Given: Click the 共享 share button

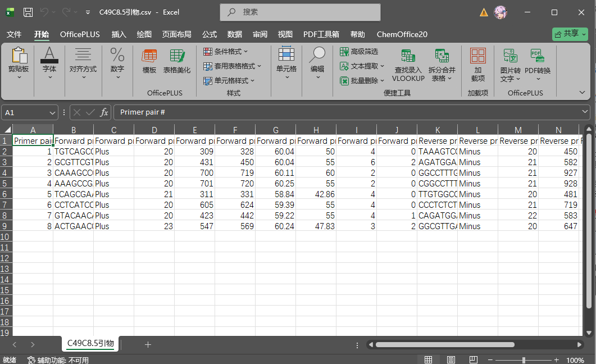Looking at the screenshot, I should (x=570, y=34).
